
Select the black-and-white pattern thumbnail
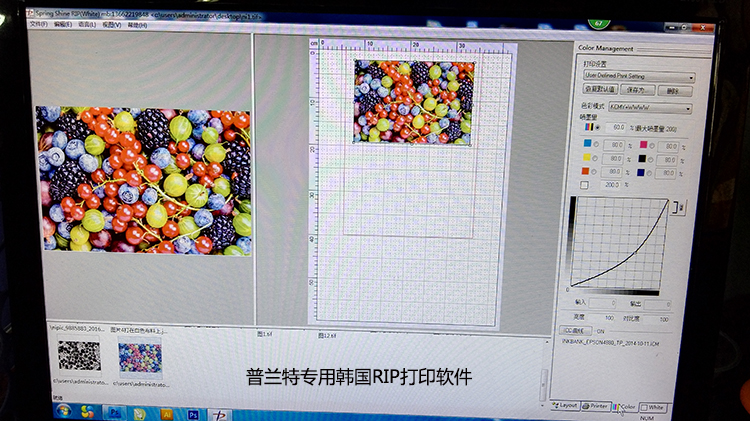[79, 356]
